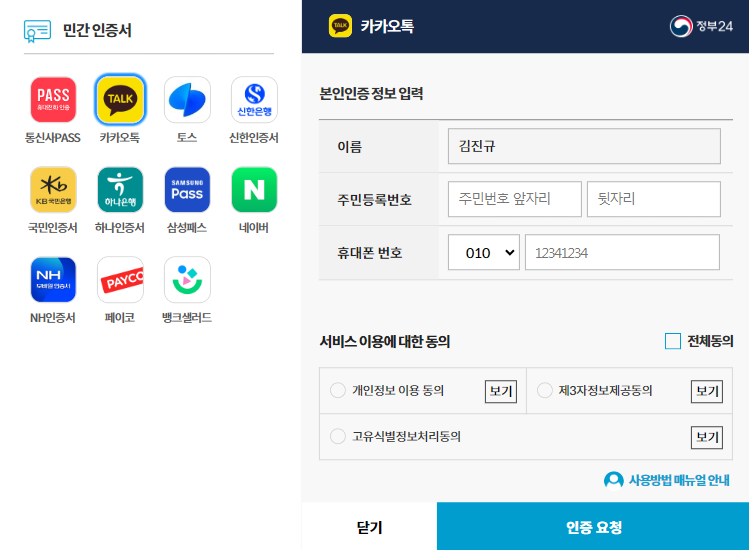This screenshot has width=749, height=550.
Task: Select the 제3자정보제공동의 radio button
Action: 545,390
